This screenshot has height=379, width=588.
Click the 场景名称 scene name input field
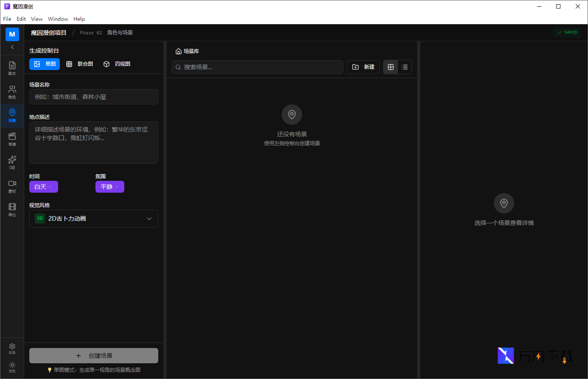[x=94, y=97]
